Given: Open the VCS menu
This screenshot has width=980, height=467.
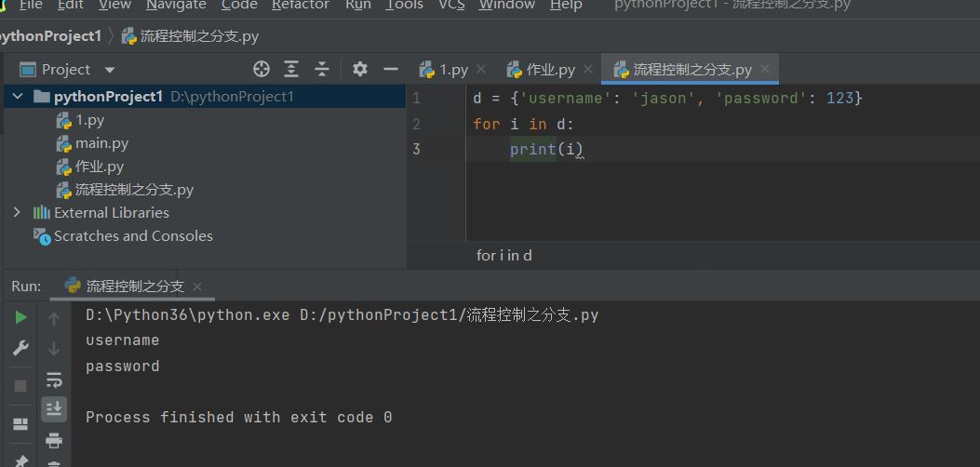Looking at the screenshot, I should pyautogui.click(x=451, y=5).
